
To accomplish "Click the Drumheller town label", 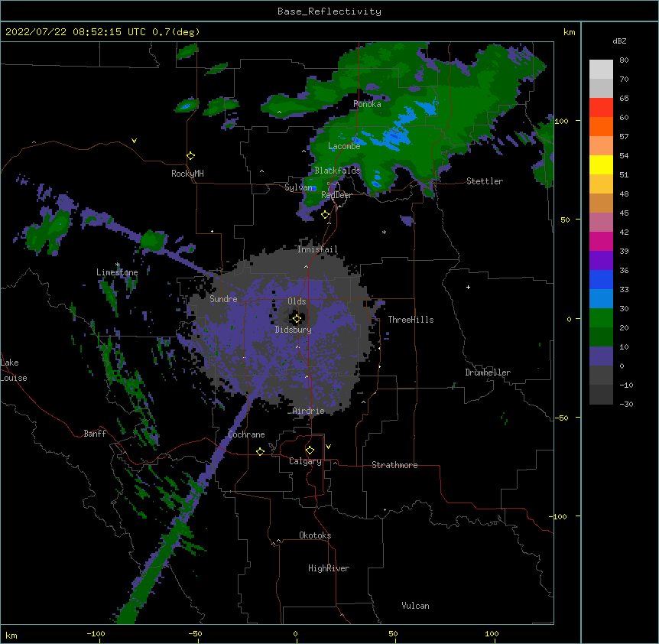I will pos(488,372).
